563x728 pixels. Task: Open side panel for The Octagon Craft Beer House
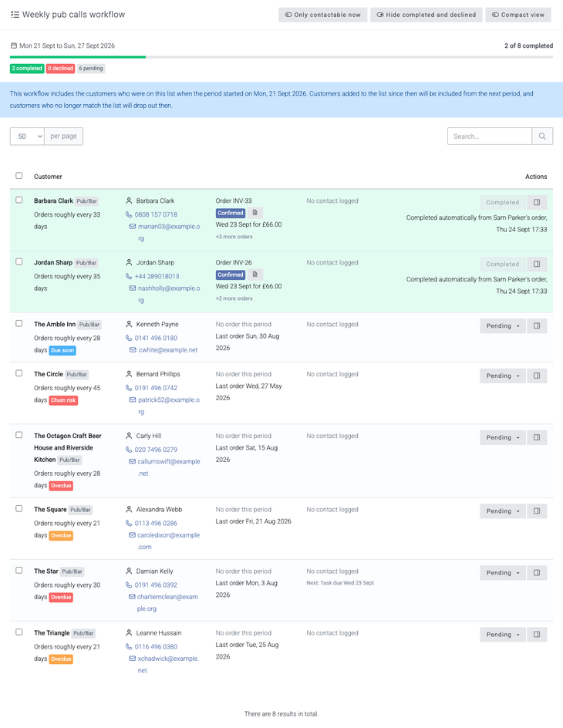(x=537, y=437)
